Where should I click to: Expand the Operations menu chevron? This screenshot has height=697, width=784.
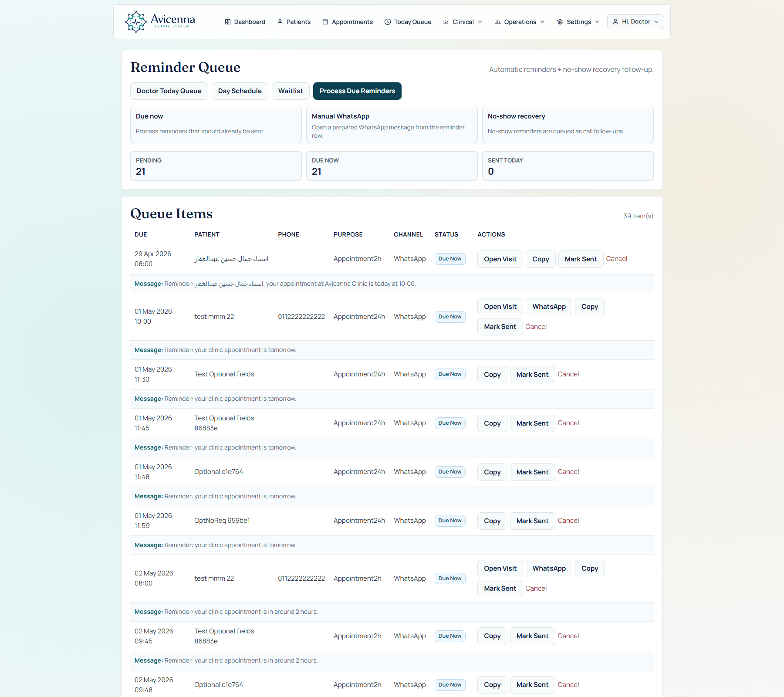(542, 22)
